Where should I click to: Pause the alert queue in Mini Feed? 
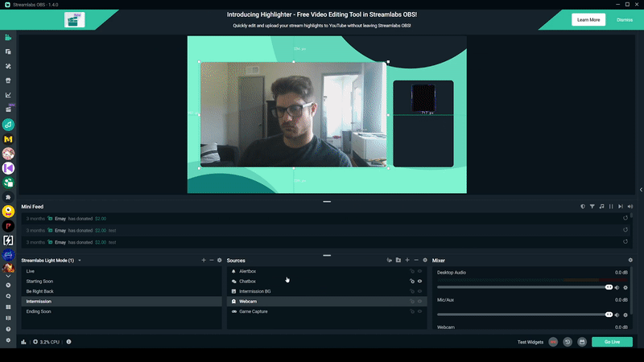pos(611,207)
